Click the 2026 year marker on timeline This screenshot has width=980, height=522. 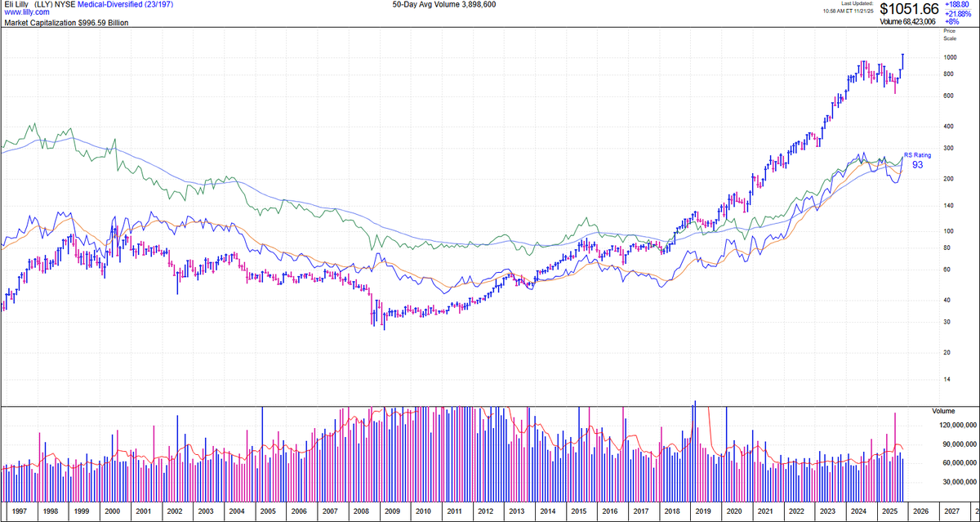click(921, 511)
